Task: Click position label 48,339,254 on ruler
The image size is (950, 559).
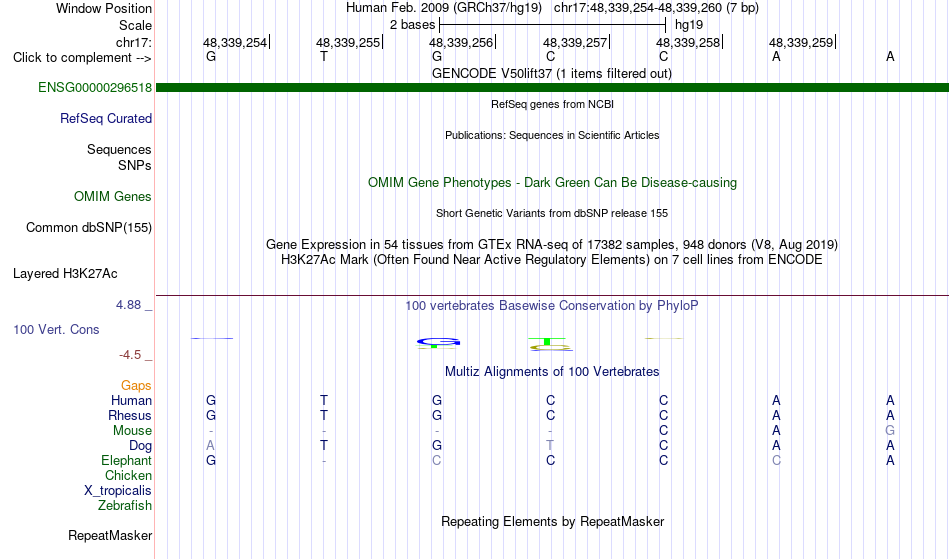Action: (x=235, y=42)
